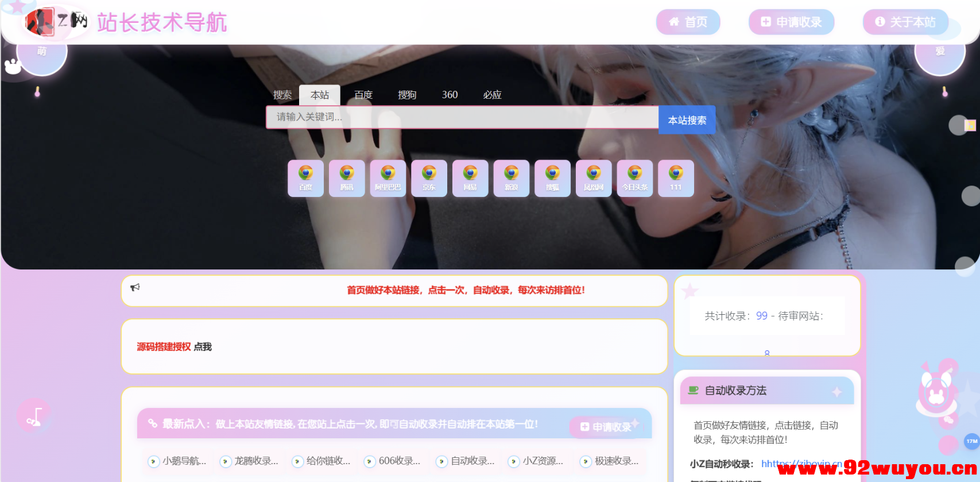Screen dimensions: 980x482
Task: Switch to the 搜狗 search tab
Action: [x=407, y=95]
